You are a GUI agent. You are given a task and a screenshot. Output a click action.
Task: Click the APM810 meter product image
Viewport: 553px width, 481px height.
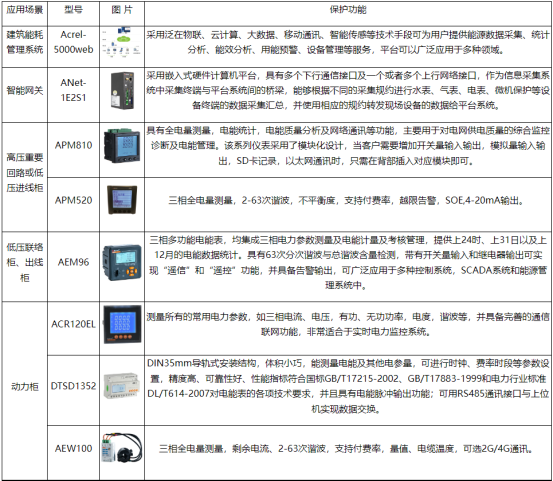pos(122,145)
